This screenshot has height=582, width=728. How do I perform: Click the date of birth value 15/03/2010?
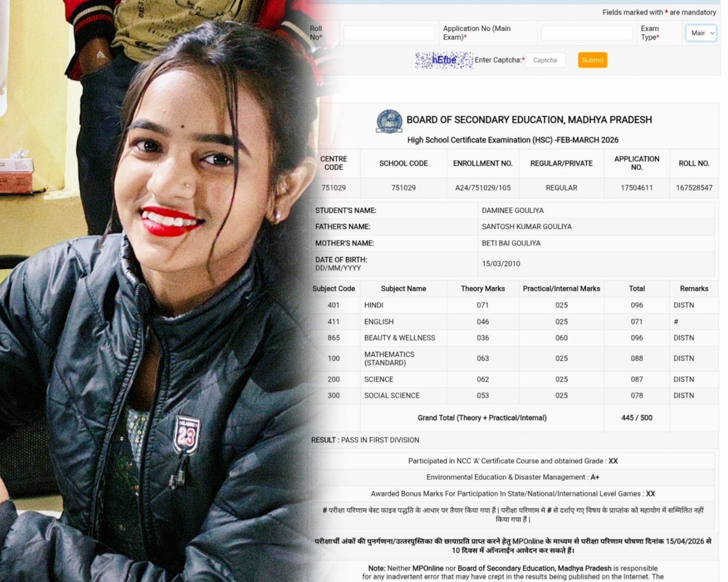tap(501, 263)
